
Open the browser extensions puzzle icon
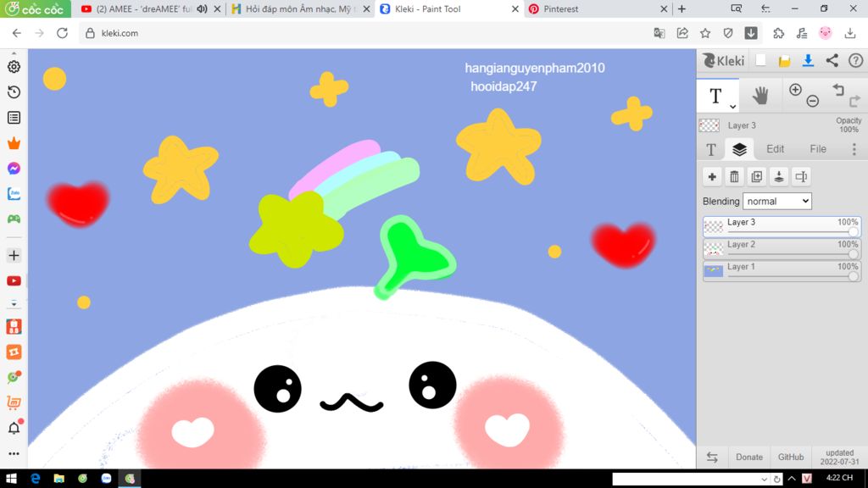click(779, 33)
